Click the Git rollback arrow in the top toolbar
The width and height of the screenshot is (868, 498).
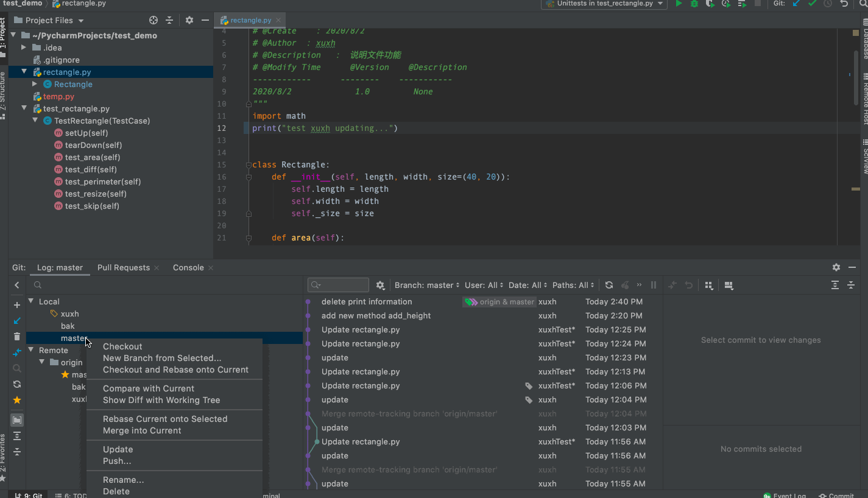(x=844, y=4)
